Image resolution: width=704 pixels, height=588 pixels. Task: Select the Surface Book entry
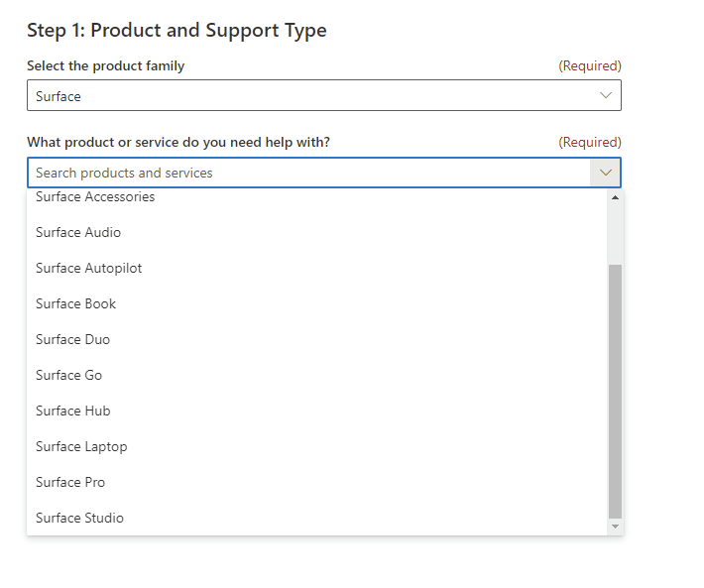click(x=317, y=303)
